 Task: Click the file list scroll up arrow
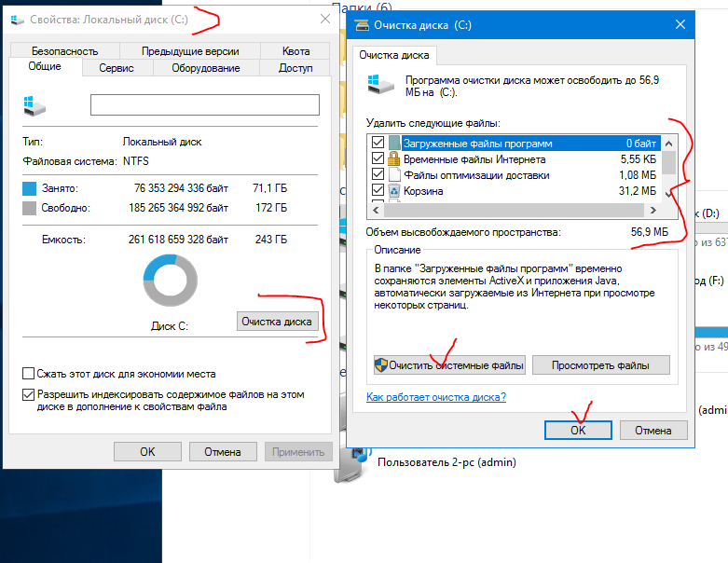668,143
